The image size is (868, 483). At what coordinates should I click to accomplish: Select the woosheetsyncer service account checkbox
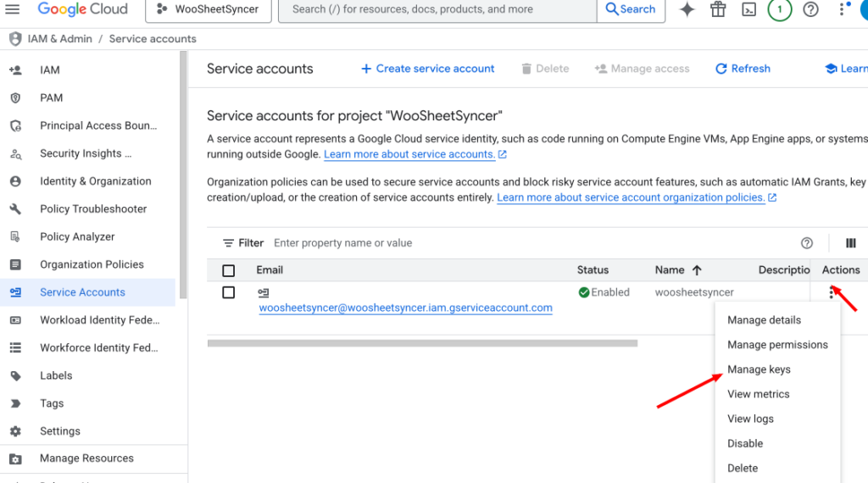[x=229, y=292]
